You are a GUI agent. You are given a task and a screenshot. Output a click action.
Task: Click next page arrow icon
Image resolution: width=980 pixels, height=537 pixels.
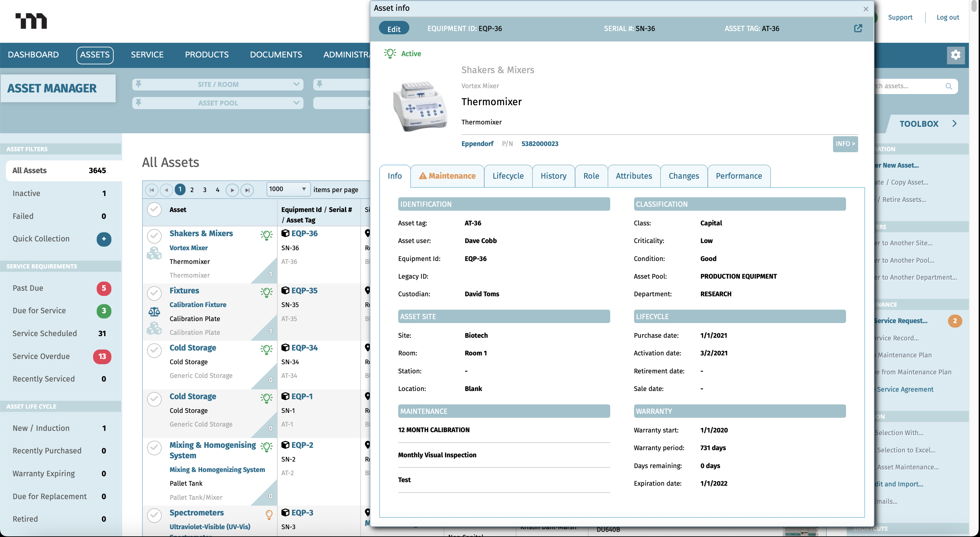pyautogui.click(x=232, y=190)
